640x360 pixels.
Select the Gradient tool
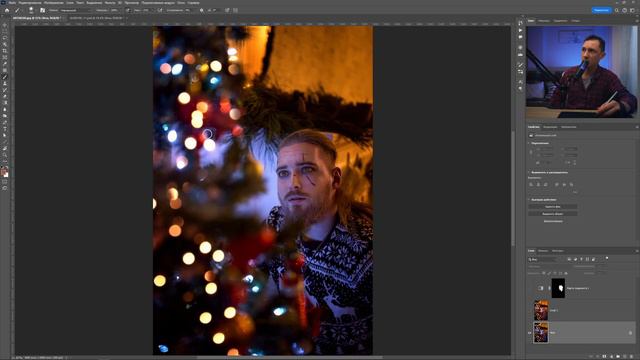(x=5, y=102)
